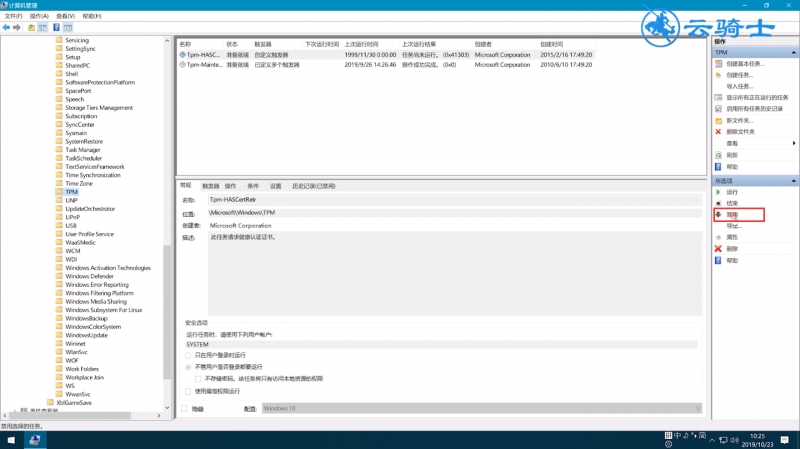This screenshot has height=449, width=800.
Task: Switch to 条件 tab
Action: pyautogui.click(x=253, y=186)
